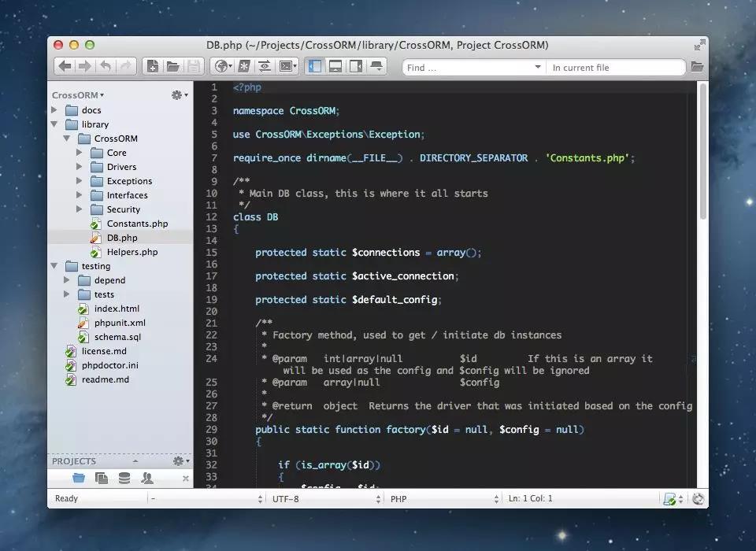756x551 pixels.
Task: Click the Undo arrow in toolbar
Action: coord(106,67)
